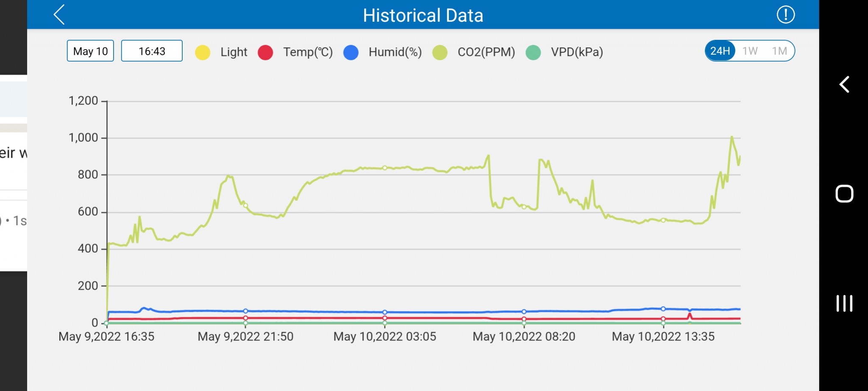Click the humidity data point near 13:35

click(663, 309)
